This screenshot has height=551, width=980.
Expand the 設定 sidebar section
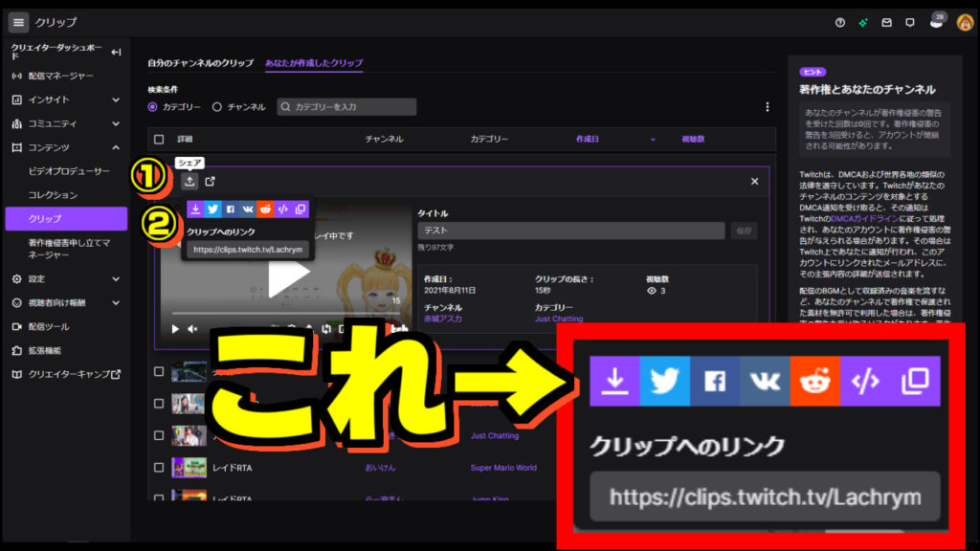[116, 278]
